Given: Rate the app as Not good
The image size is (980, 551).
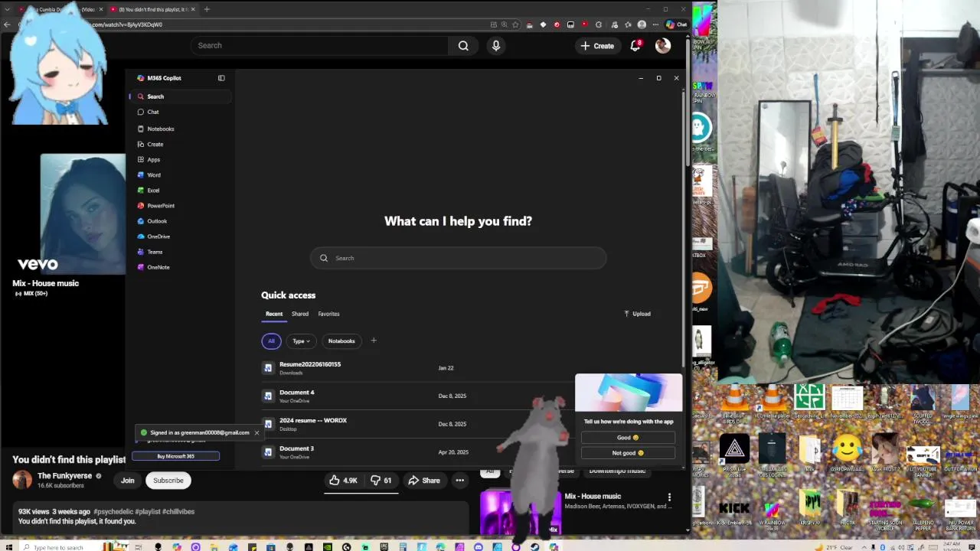Looking at the screenshot, I should 628,453.
